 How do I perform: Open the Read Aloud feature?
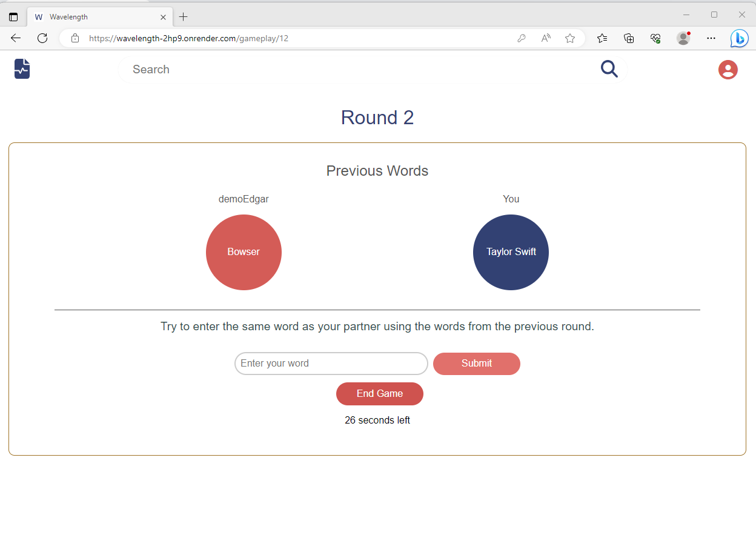pos(545,38)
